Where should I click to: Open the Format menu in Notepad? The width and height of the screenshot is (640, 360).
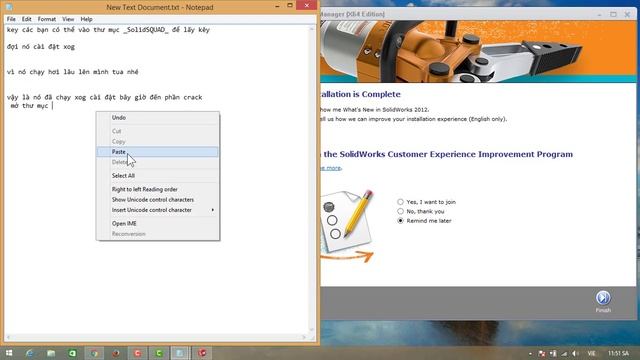coord(47,19)
